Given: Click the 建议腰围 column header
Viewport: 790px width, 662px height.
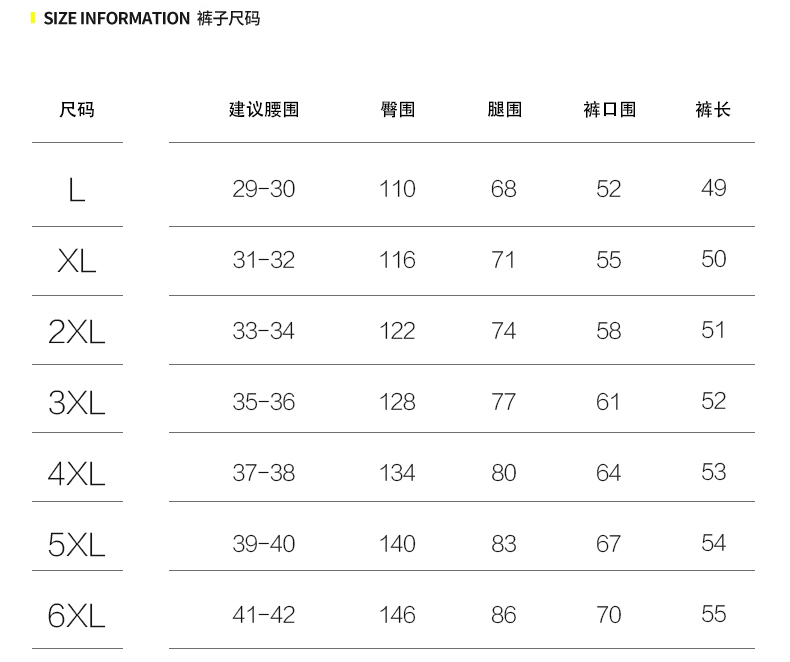Looking at the screenshot, I should pos(264,109).
